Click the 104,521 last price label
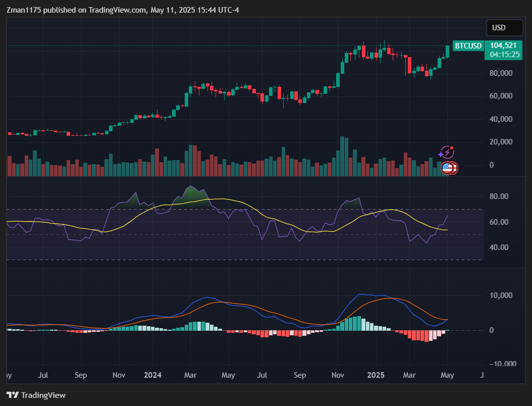 click(x=503, y=46)
